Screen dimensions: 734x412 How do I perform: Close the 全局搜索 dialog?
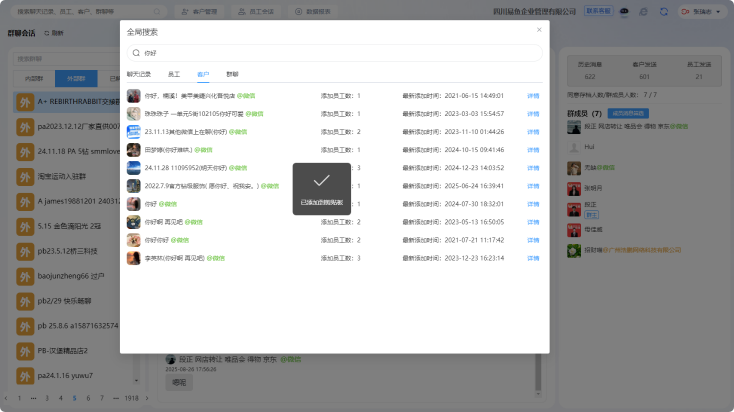click(539, 30)
